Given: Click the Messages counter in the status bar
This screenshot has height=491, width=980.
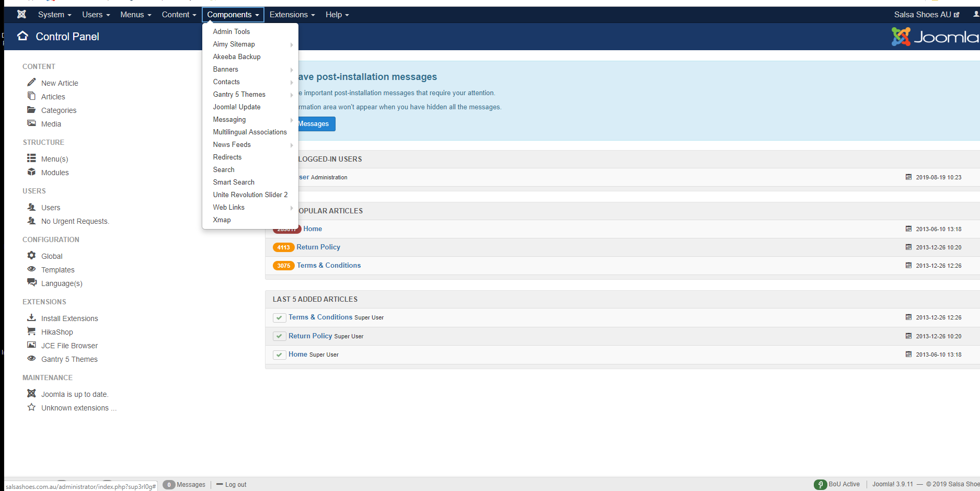Looking at the screenshot, I should (x=185, y=485).
